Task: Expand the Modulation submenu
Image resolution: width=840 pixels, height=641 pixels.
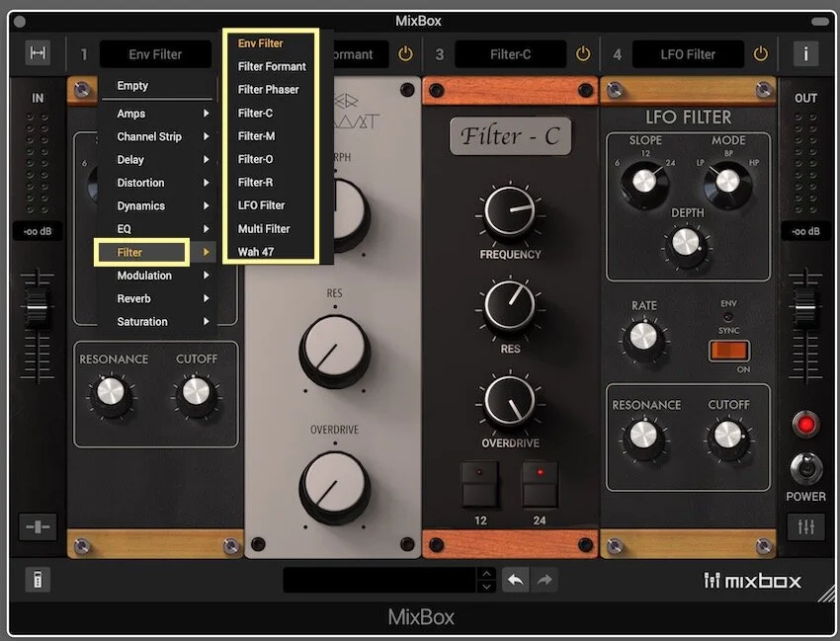Action: (x=157, y=276)
